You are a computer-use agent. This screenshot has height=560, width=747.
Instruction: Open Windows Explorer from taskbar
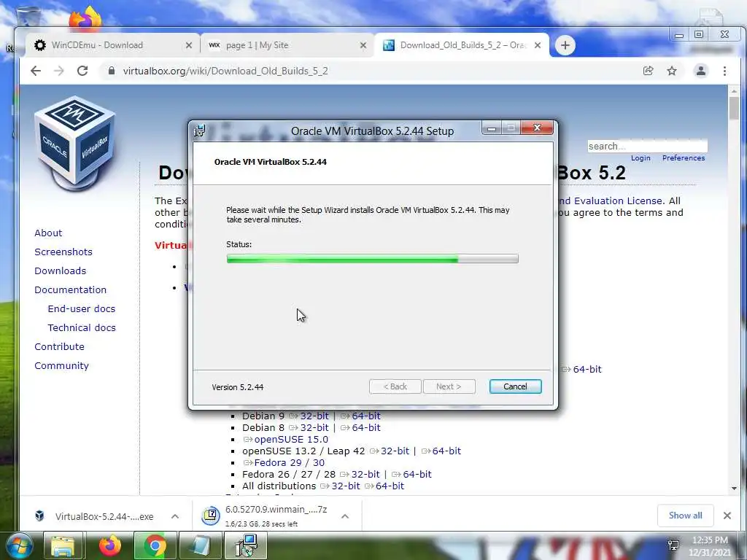(63, 546)
